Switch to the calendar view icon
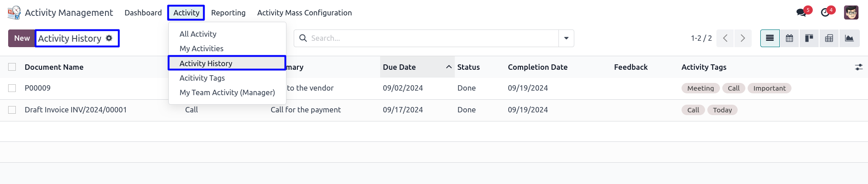The image size is (868, 184). pyautogui.click(x=789, y=38)
